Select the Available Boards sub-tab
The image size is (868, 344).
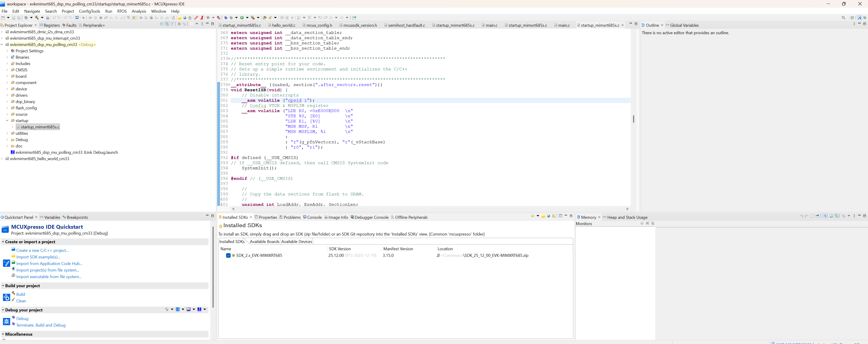tap(264, 241)
